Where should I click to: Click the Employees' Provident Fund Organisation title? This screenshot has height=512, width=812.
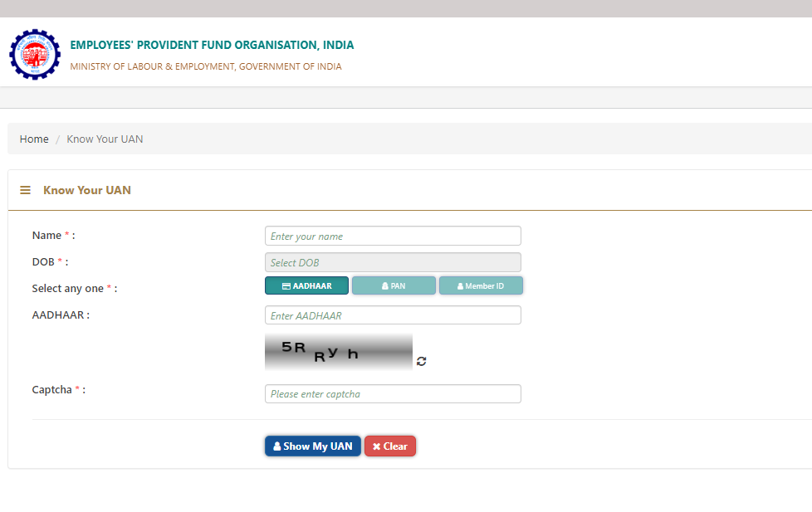point(212,45)
